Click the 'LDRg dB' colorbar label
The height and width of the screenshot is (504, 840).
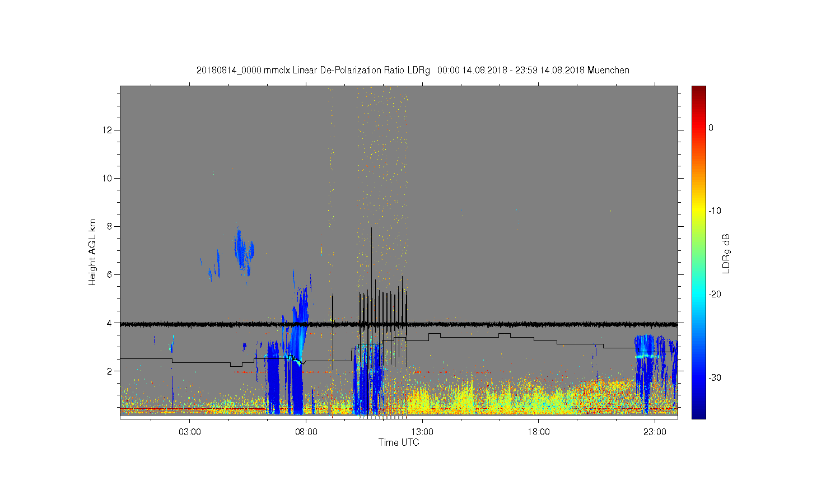pyautogui.click(x=727, y=253)
